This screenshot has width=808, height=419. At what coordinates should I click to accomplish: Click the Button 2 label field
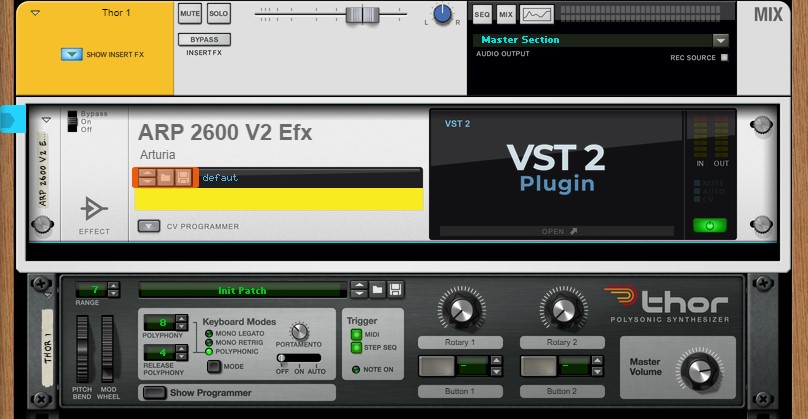click(x=562, y=391)
